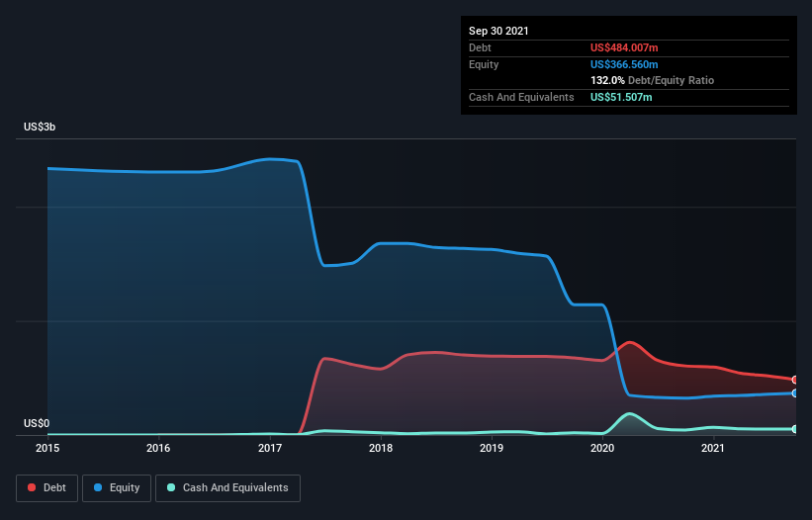Click the 2019 axis label

coord(492,448)
